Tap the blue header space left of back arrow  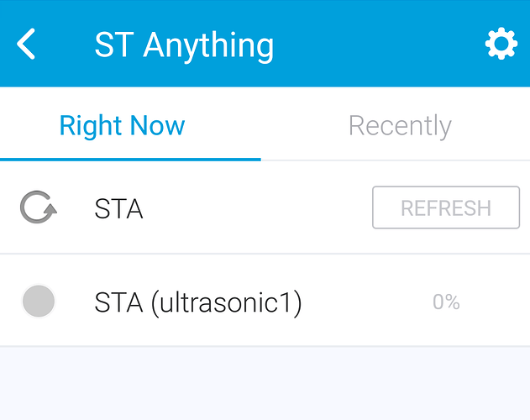click(7, 44)
